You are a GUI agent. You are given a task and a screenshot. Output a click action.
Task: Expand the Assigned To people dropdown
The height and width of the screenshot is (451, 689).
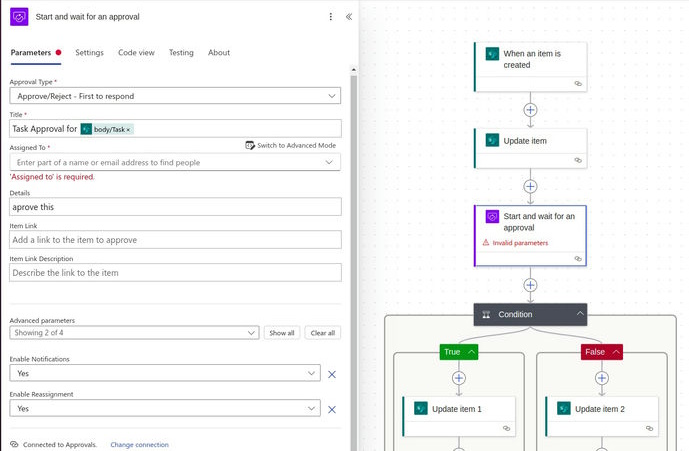(x=331, y=162)
